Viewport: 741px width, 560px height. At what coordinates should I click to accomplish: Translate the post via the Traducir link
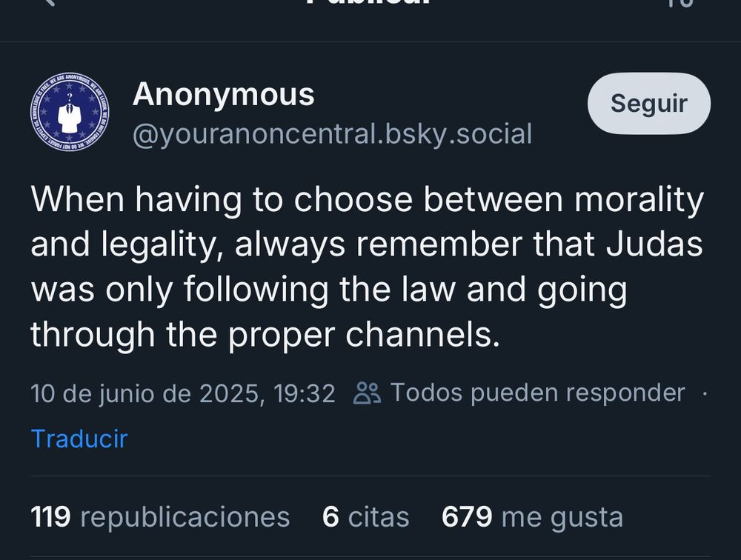click(x=79, y=439)
